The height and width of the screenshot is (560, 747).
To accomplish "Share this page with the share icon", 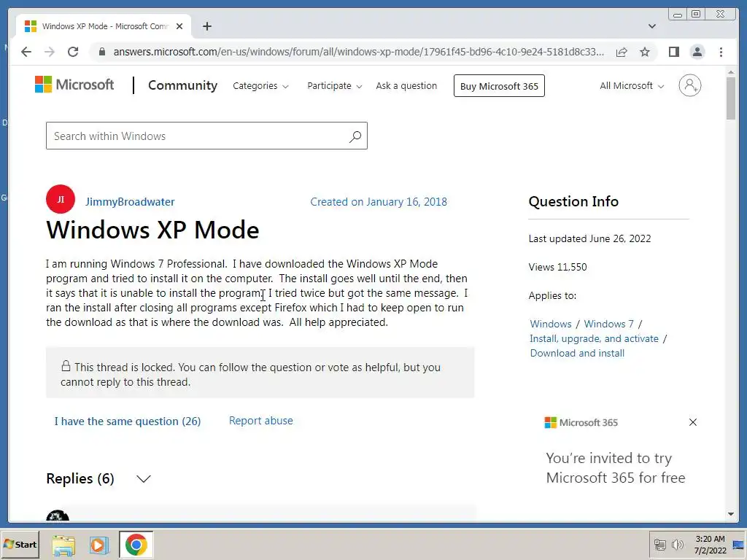I will coord(622,52).
